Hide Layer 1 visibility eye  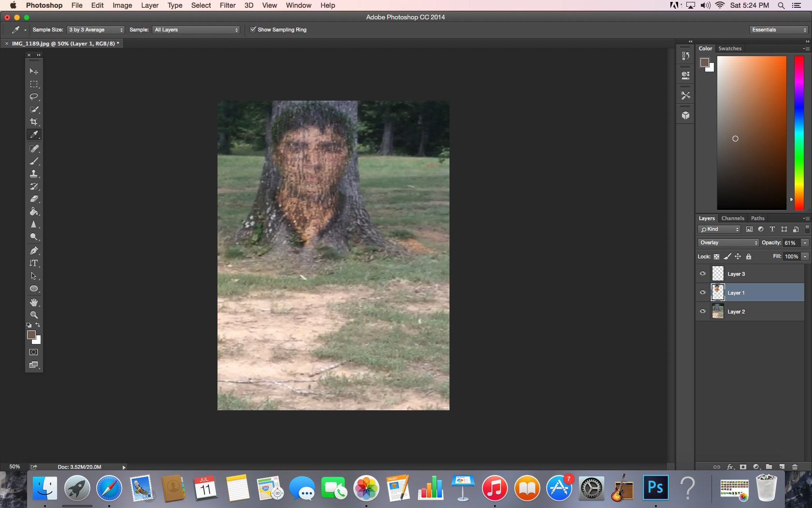[703, 292]
